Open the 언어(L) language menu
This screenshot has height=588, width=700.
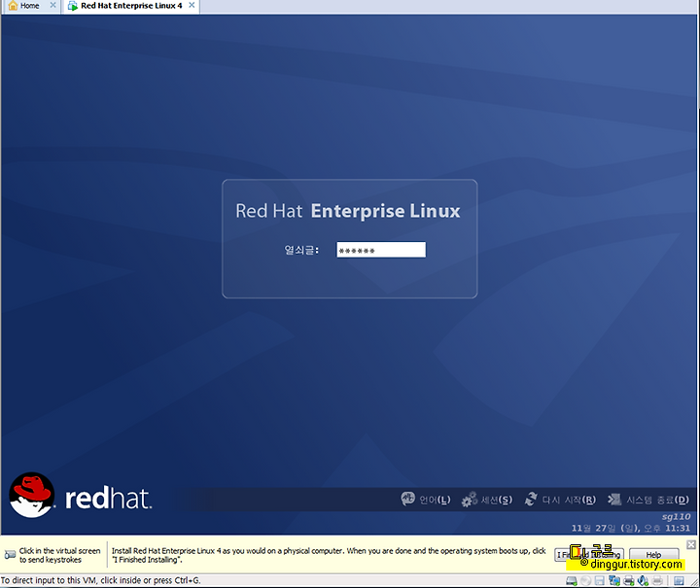[435, 500]
